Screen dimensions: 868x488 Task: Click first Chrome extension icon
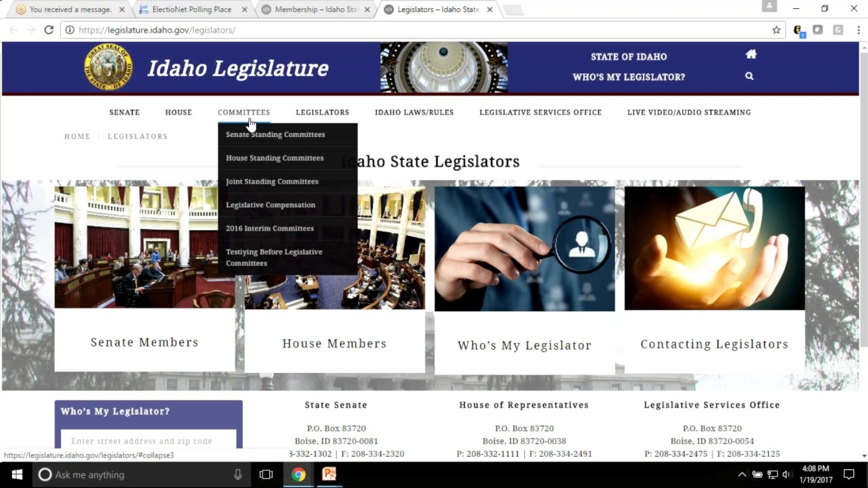coord(799,30)
